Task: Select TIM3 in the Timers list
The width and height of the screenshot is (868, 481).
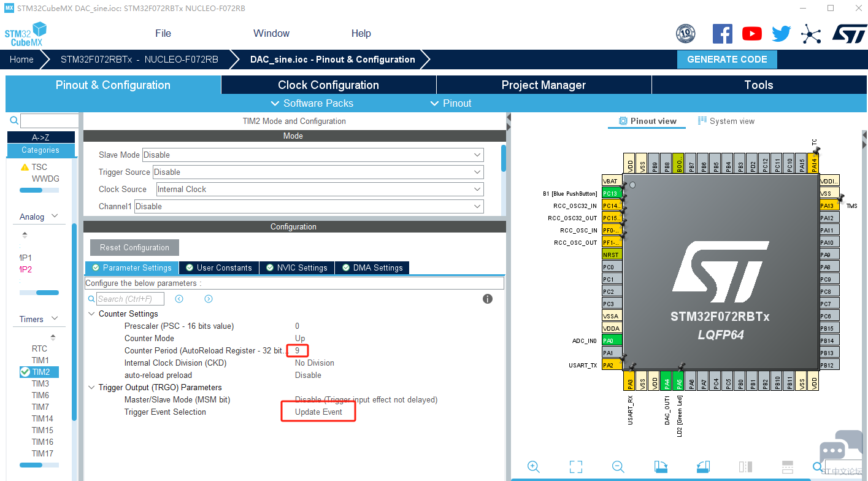Action: click(40, 383)
